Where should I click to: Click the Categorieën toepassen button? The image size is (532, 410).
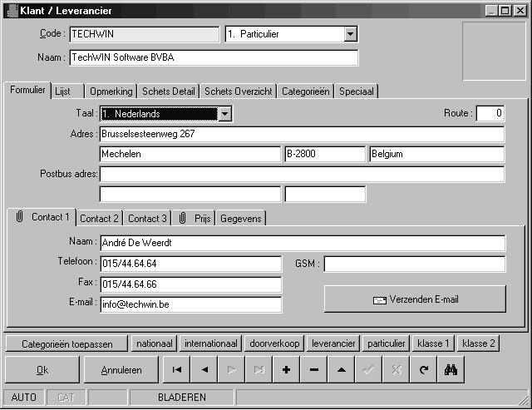(66, 343)
